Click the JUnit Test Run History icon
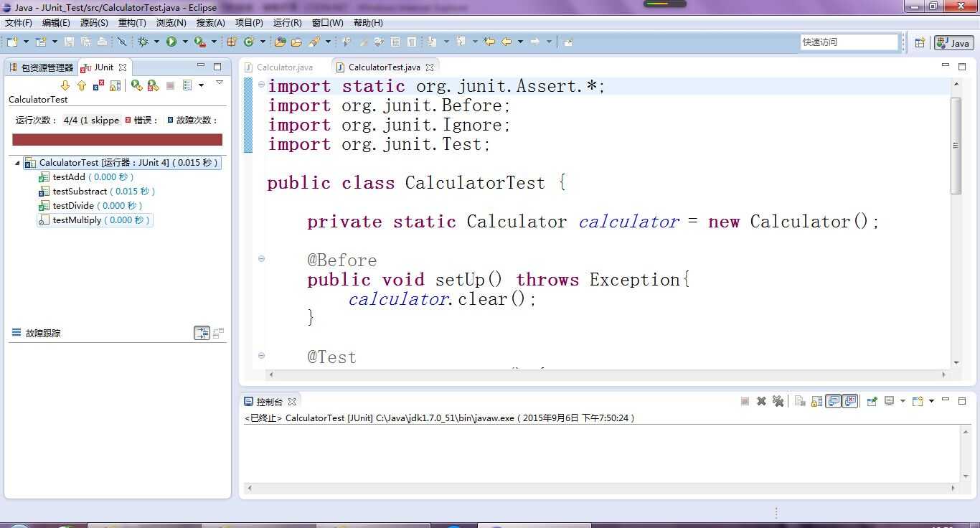 [187, 85]
